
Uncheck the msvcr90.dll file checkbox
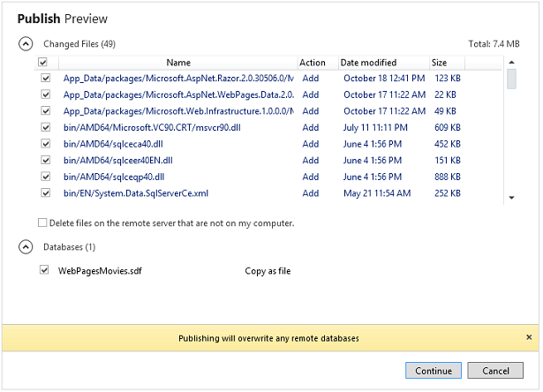45,127
